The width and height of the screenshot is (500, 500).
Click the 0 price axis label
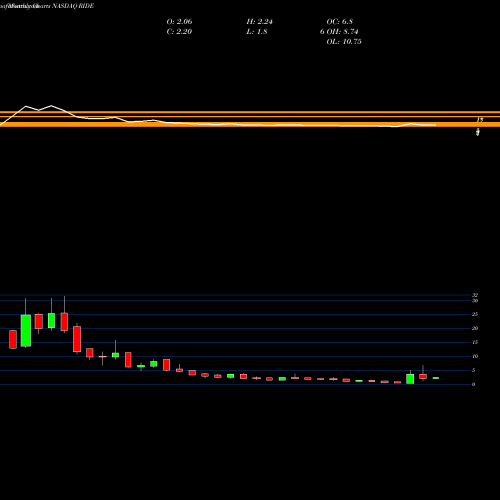coord(474,384)
